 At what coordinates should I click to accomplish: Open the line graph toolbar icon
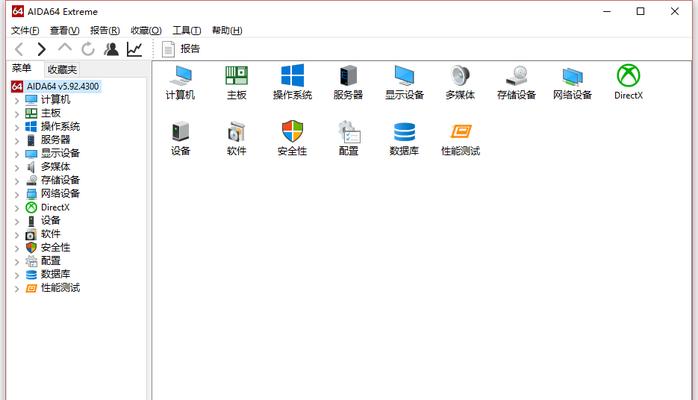pyautogui.click(x=134, y=49)
